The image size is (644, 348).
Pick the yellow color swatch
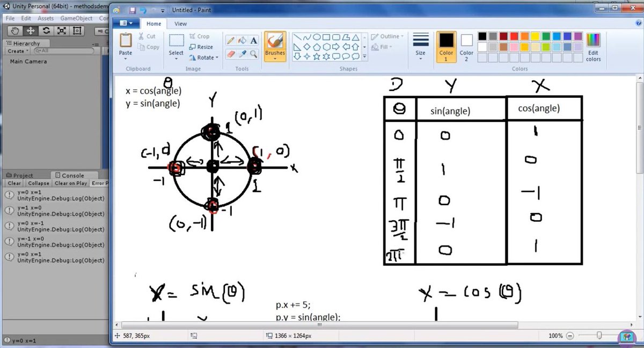pos(536,37)
